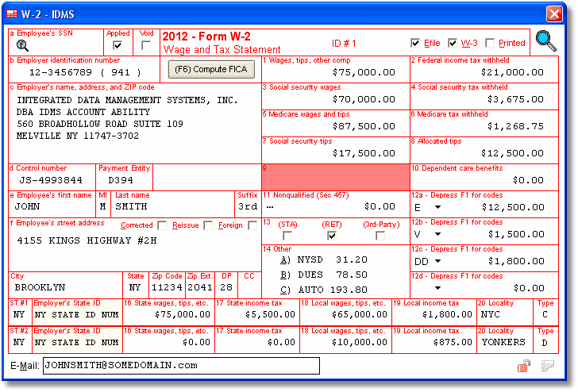Open the box 12a code dropdown

tap(437, 207)
